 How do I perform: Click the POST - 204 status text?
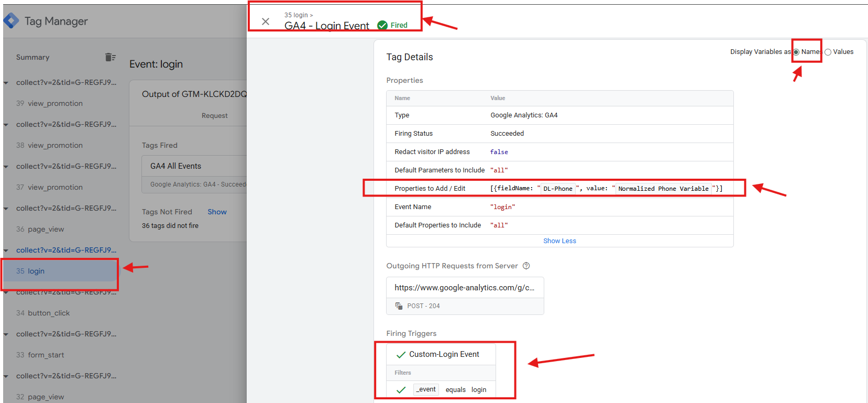click(x=423, y=306)
